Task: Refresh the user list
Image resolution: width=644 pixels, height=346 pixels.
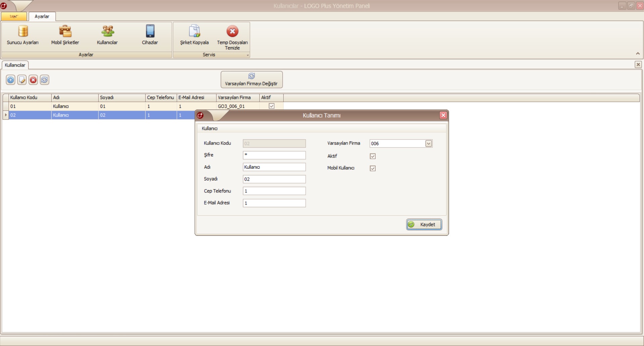Action: point(44,80)
